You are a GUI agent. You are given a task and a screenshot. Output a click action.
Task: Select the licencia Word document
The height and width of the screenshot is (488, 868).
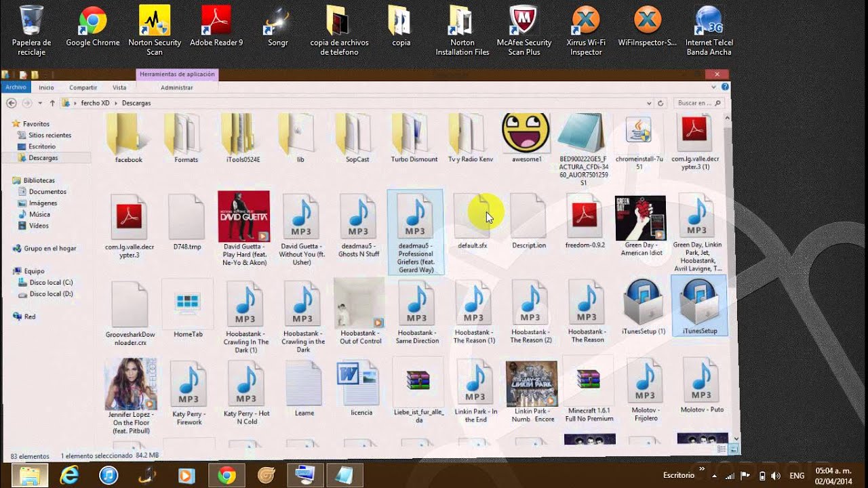(x=361, y=388)
